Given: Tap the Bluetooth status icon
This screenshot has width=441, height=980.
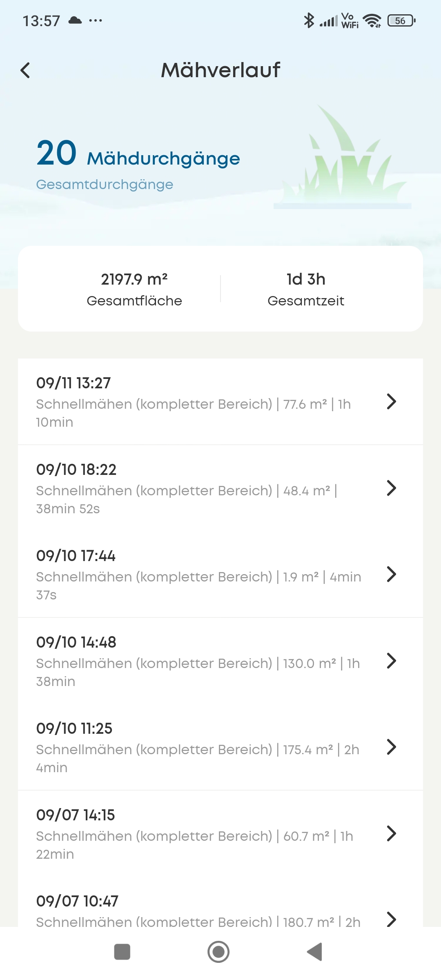Looking at the screenshot, I should click(309, 20).
